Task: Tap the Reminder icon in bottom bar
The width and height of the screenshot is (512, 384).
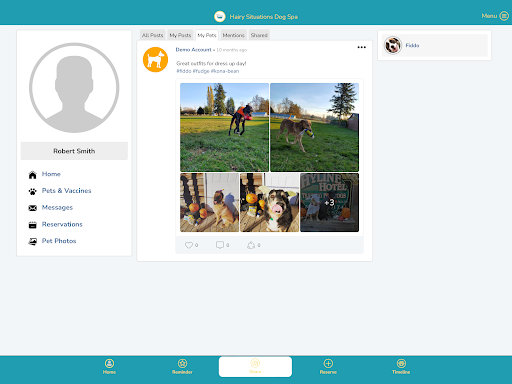Action: tap(182, 363)
